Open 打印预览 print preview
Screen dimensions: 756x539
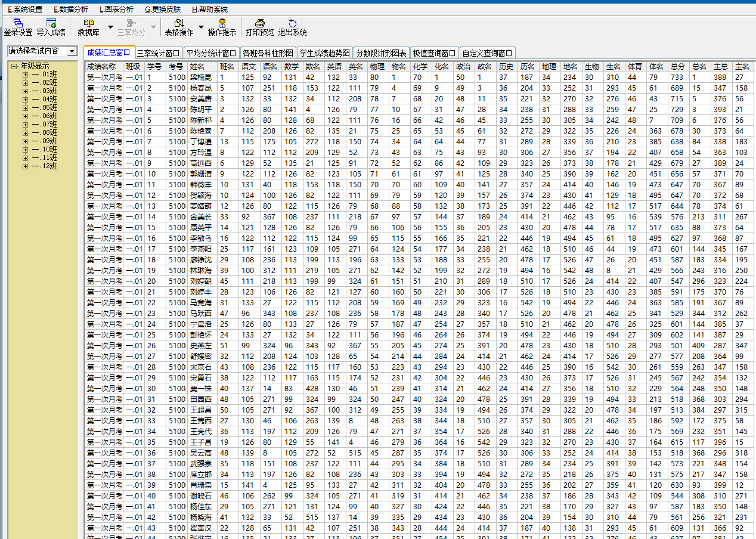[x=259, y=27]
